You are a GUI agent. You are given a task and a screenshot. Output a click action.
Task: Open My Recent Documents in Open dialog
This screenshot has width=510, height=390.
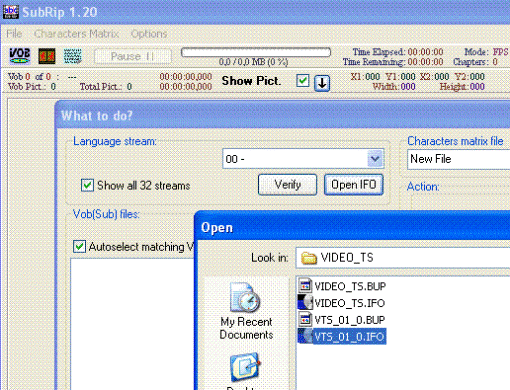tap(246, 311)
